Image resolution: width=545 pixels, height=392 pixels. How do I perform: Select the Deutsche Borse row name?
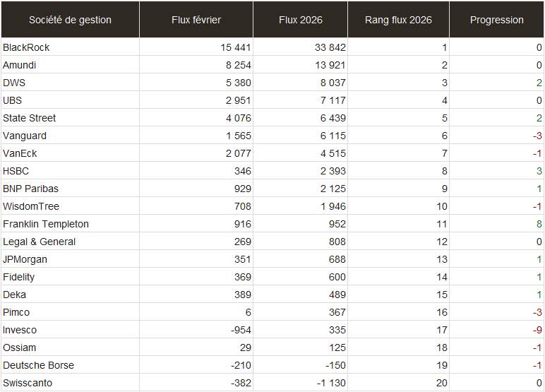(x=38, y=365)
